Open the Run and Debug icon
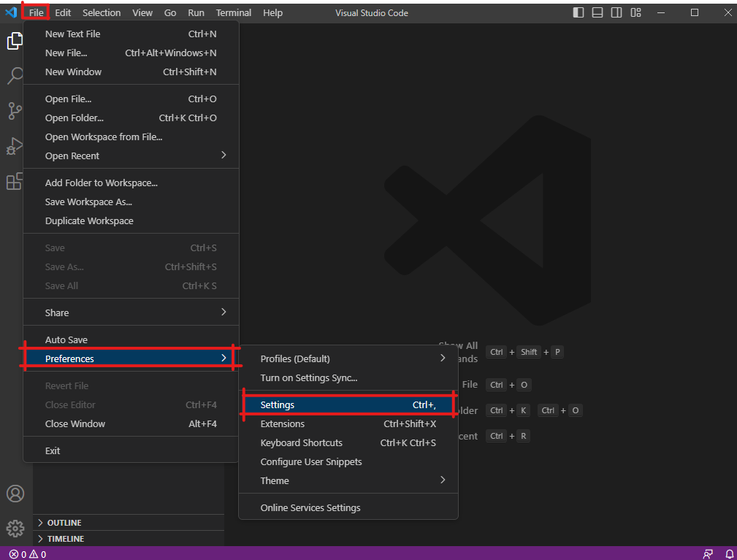The image size is (737, 560). 15,146
